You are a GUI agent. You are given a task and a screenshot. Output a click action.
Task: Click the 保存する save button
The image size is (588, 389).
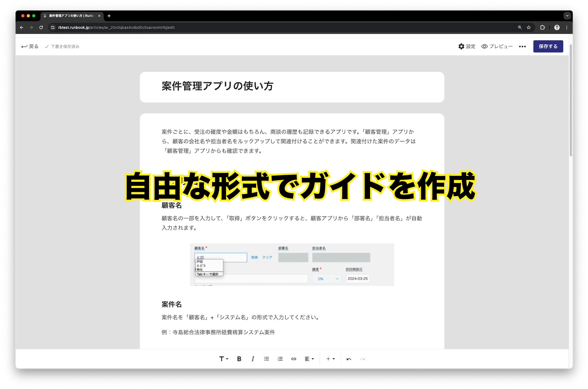548,46
